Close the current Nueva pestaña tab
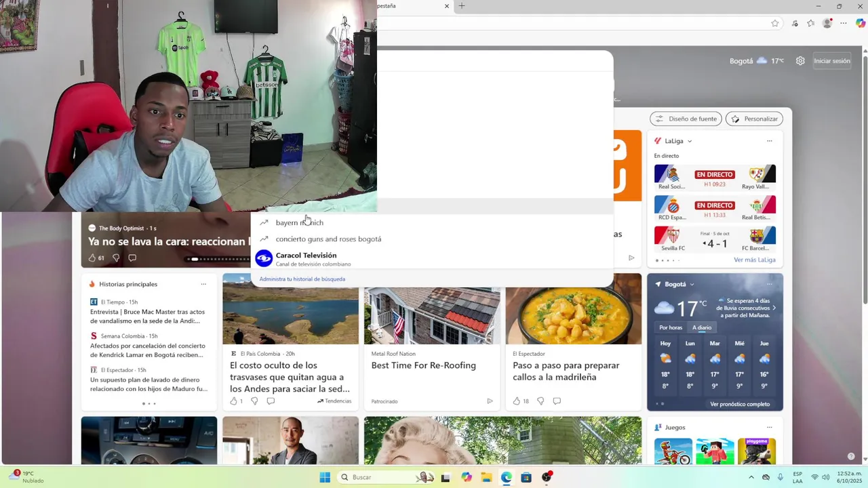The height and width of the screenshot is (488, 868). point(447,6)
